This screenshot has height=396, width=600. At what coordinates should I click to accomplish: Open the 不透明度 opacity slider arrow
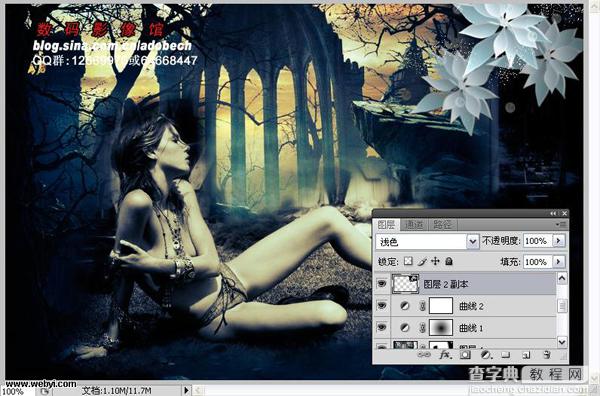point(559,241)
